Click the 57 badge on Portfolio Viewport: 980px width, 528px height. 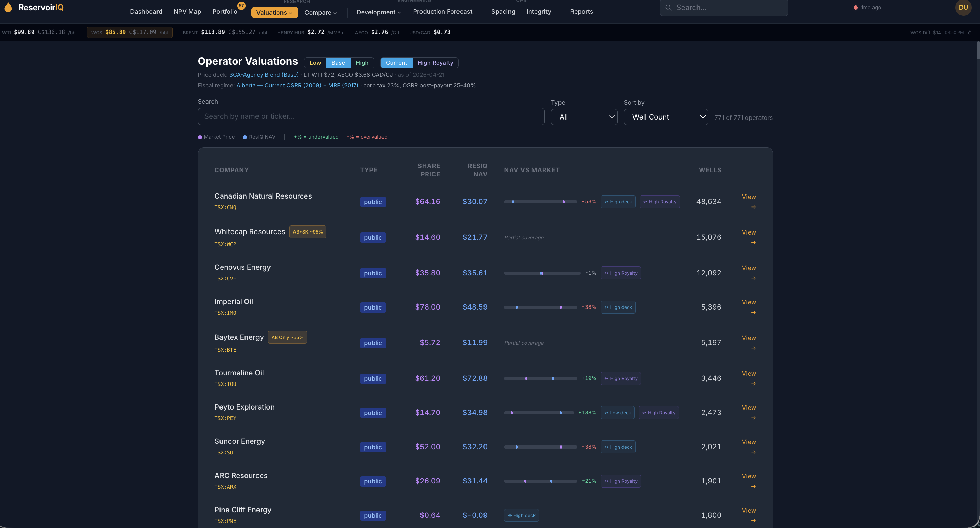pyautogui.click(x=241, y=6)
